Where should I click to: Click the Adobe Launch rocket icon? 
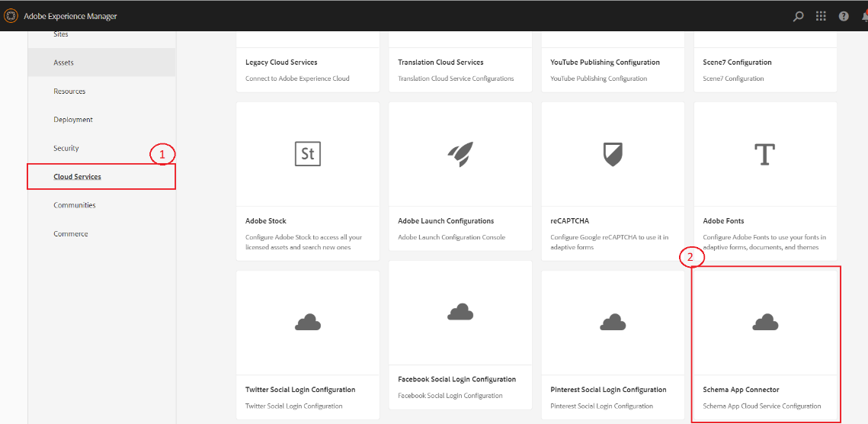tap(460, 154)
